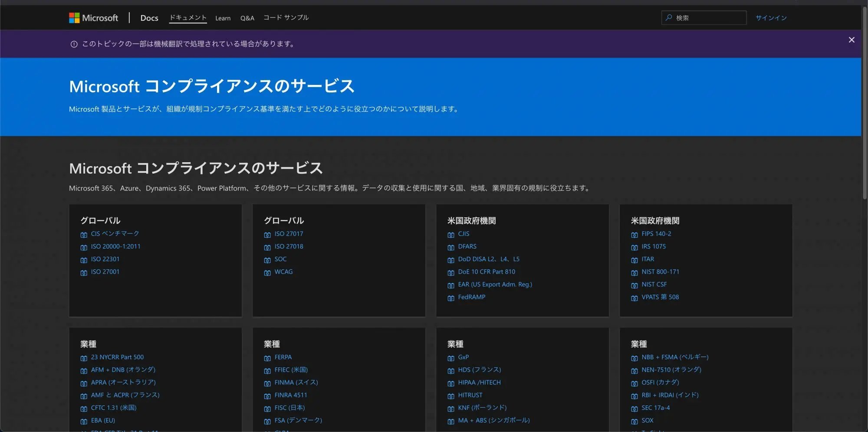Open the FSA (デンマーク) link

tap(298, 420)
